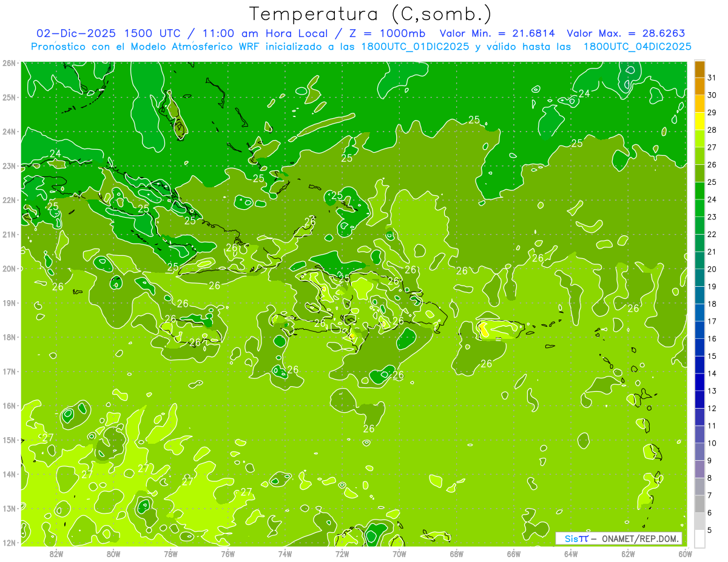Image resolution: width=728 pixels, height=562 pixels.
Task: Click latitude label "17N" on left axis
Action: [x=8, y=371]
